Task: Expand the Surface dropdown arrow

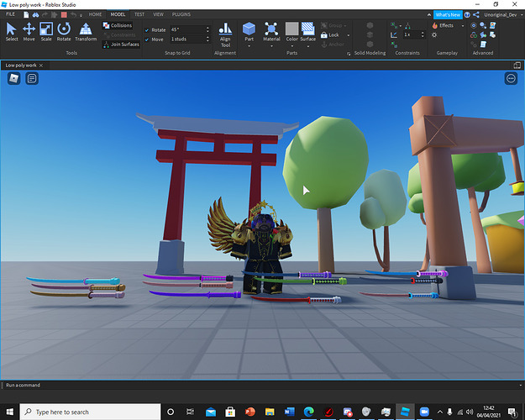Action: tap(307, 46)
